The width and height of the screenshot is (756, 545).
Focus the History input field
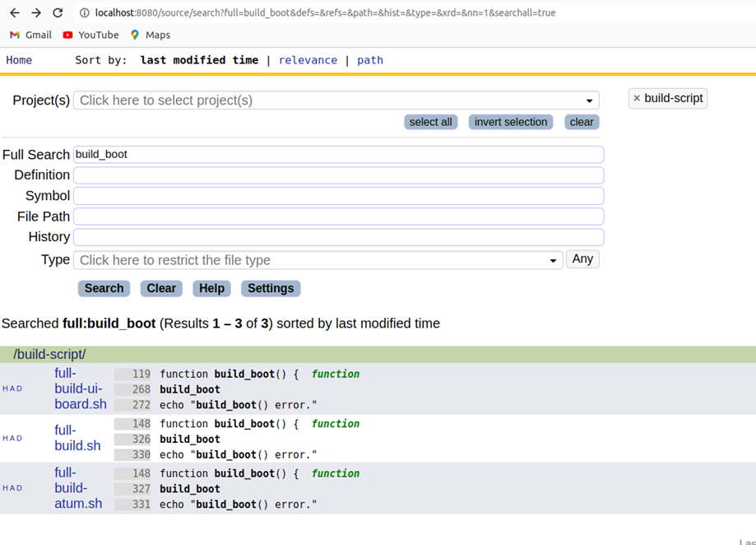(338, 237)
